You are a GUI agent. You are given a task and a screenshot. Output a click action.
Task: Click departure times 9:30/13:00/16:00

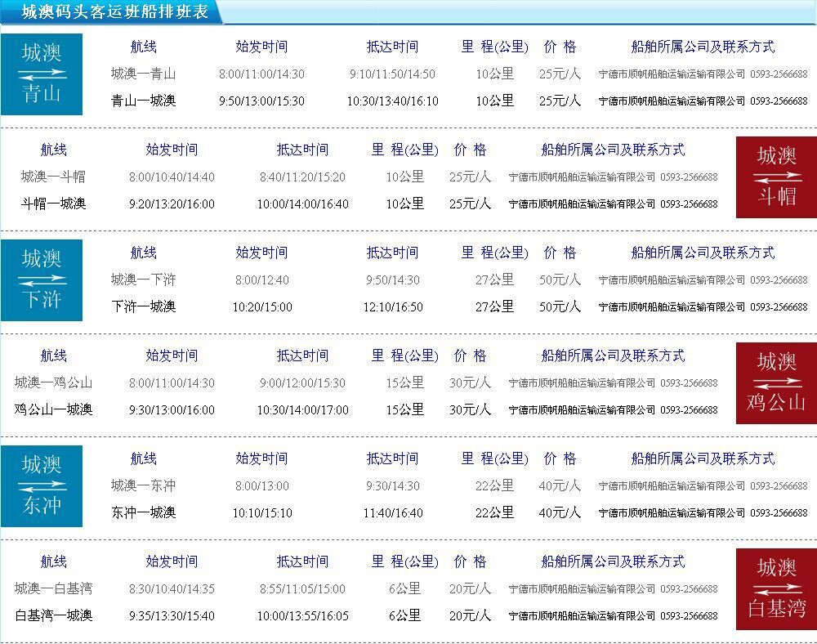172,409
